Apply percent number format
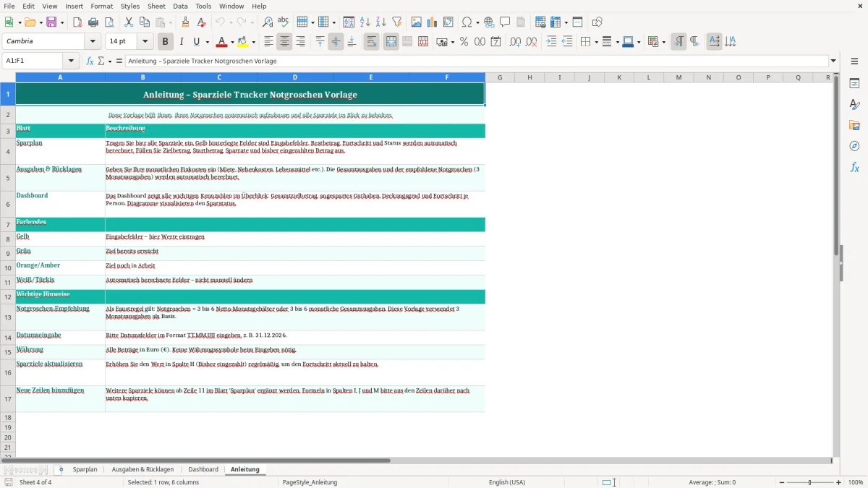This screenshot has width=868, height=488. tap(464, 42)
